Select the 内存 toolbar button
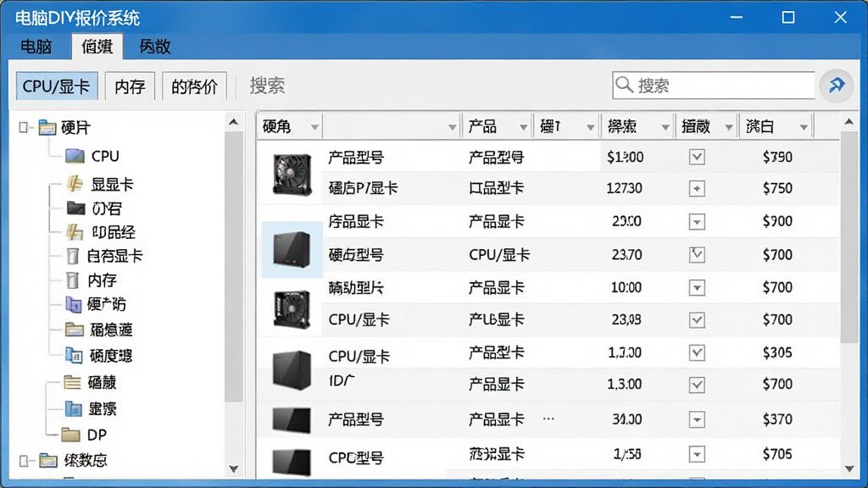Screen dimensions: 868x488 130,86
